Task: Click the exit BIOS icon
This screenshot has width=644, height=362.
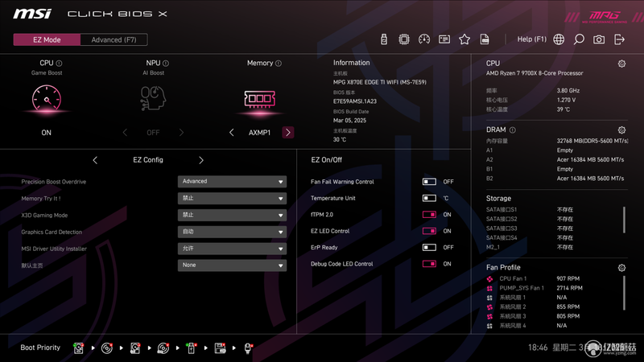Action: click(619, 39)
